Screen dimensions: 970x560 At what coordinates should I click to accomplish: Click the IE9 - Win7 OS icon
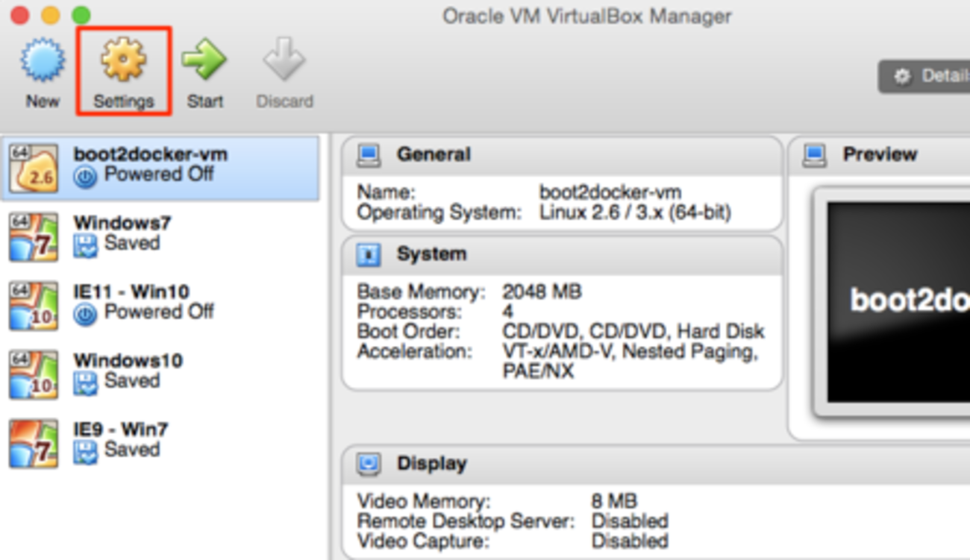click(x=34, y=444)
